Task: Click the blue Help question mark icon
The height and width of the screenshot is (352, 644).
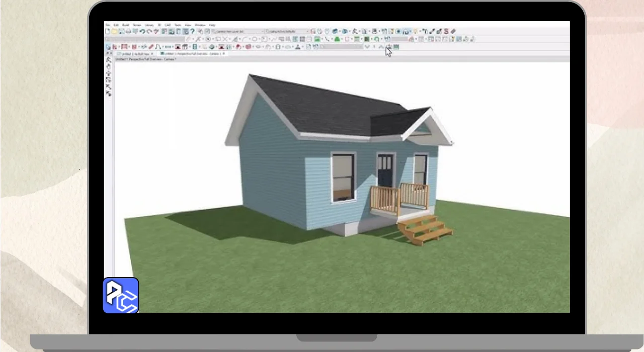Action: click(192, 31)
